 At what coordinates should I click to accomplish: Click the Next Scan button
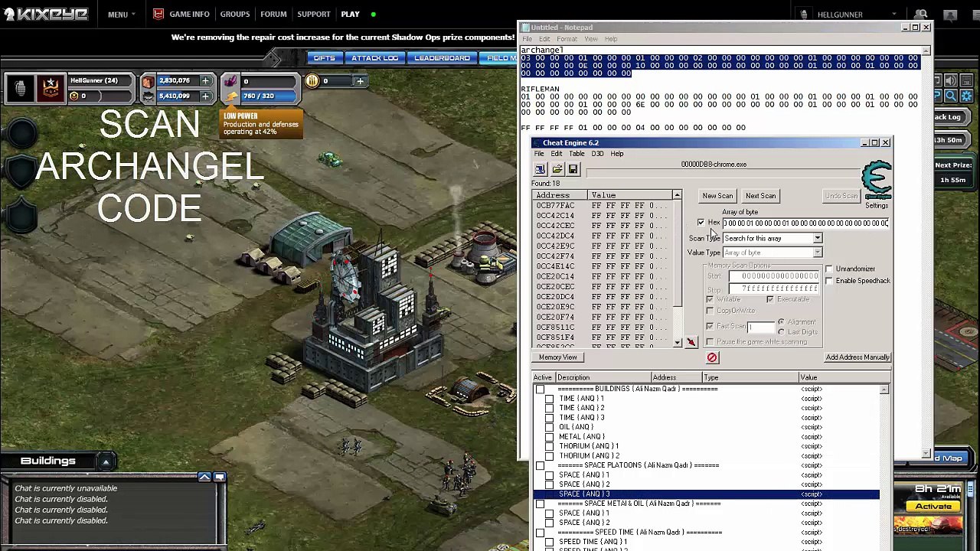[760, 196]
